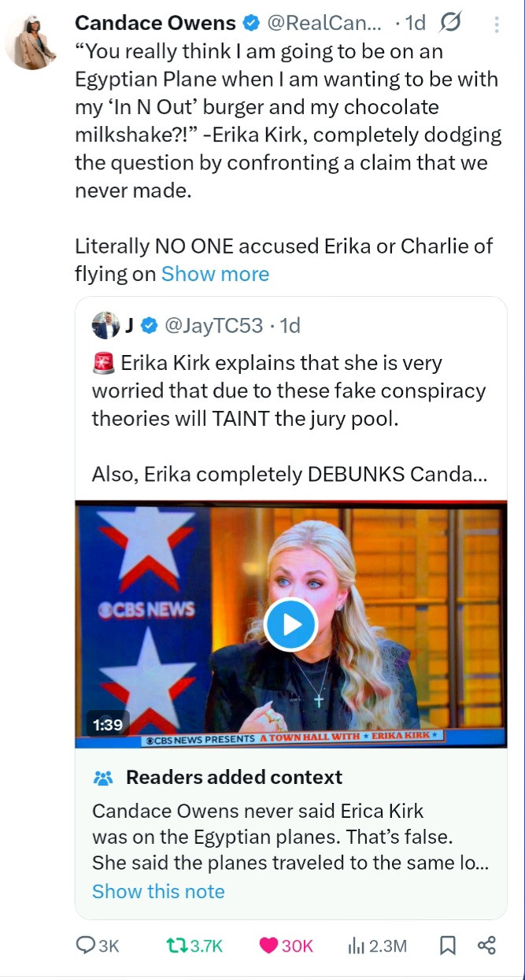This screenshot has width=525, height=980.
Task: Expand the tweet with Show more
Action: tap(215, 274)
